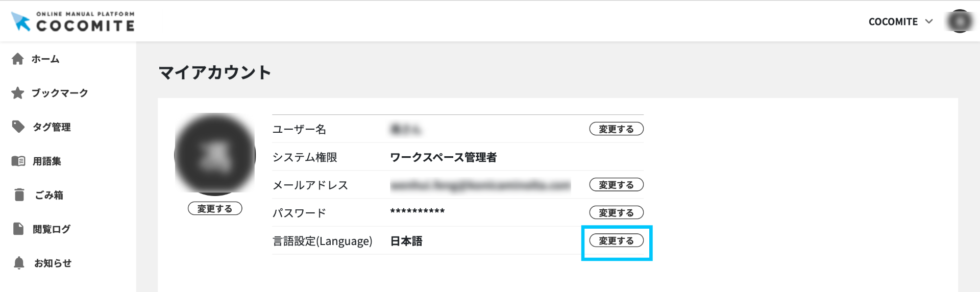Click the bookmark star icon

tap(18, 93)
